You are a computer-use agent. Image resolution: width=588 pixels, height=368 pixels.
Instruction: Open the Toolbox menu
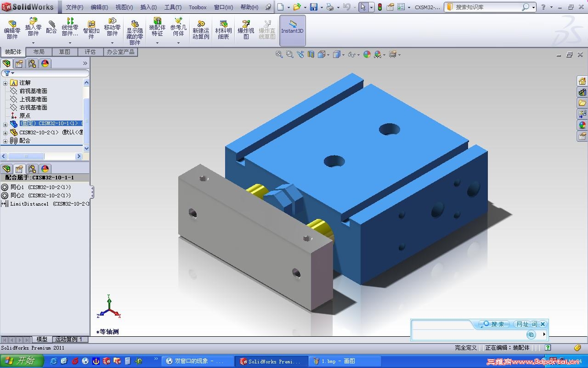[198, 7]
